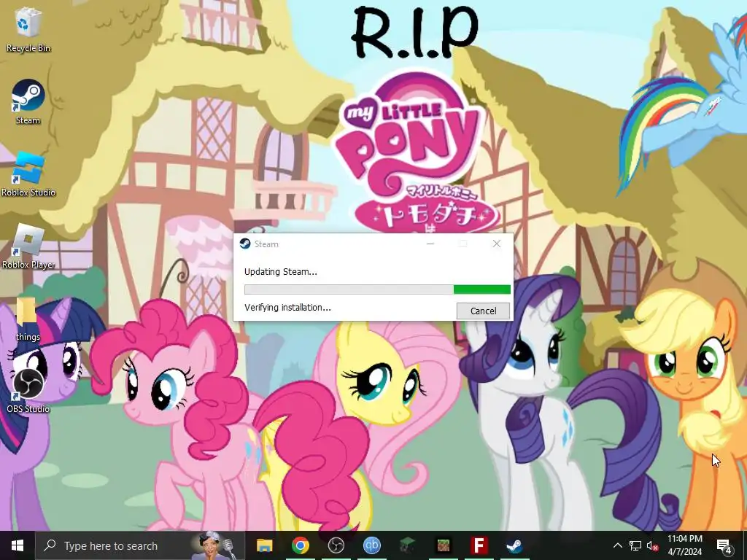
Task: Select the Roblox Player desktop shortcut
Action: tap(28, 246)
